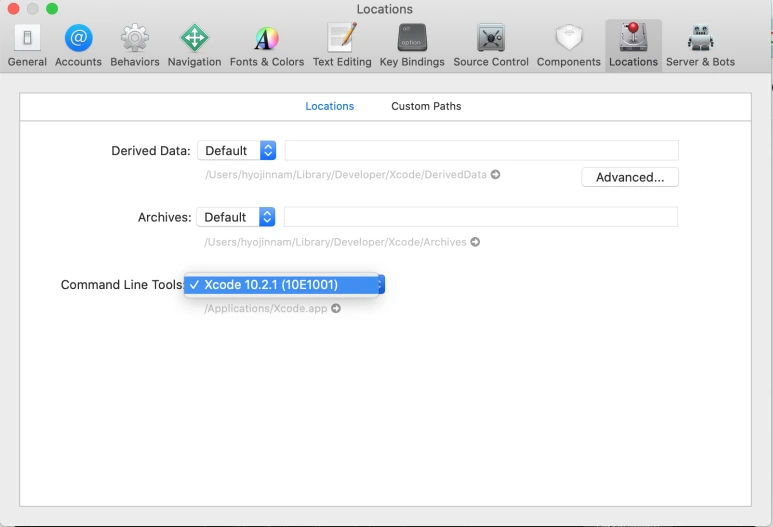773x527 pixels.
Task: Switch to the Locations sub-tab
Action: point(329,106)
